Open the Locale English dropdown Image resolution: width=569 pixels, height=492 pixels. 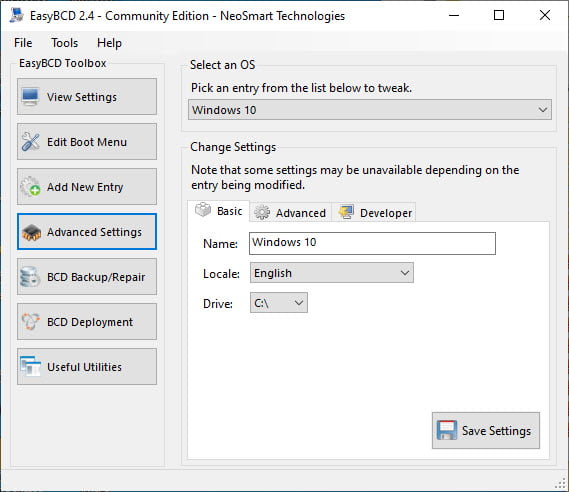pos(332,273)
